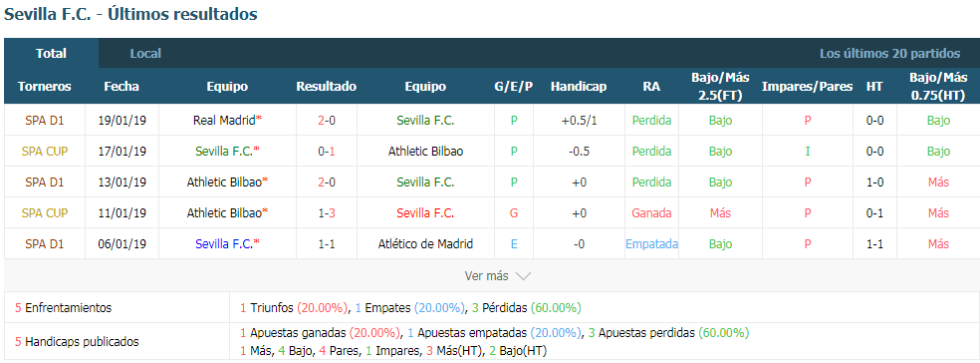The height and width of the screenshot is (363, 980).
Task: Click SPA D1 tournament on 19/01/19 row
Action: click(45, 120)
